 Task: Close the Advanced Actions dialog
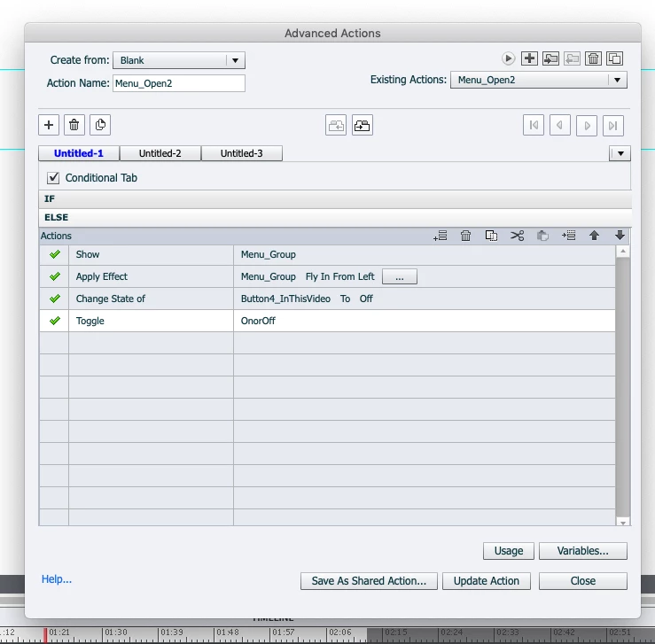(x=582, y=581)
